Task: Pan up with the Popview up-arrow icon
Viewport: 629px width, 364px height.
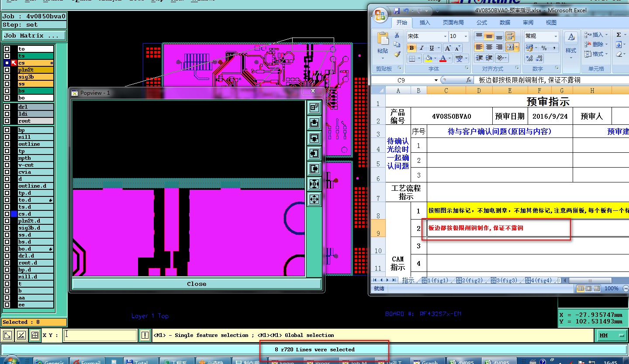Action: (x=314, y=123)
